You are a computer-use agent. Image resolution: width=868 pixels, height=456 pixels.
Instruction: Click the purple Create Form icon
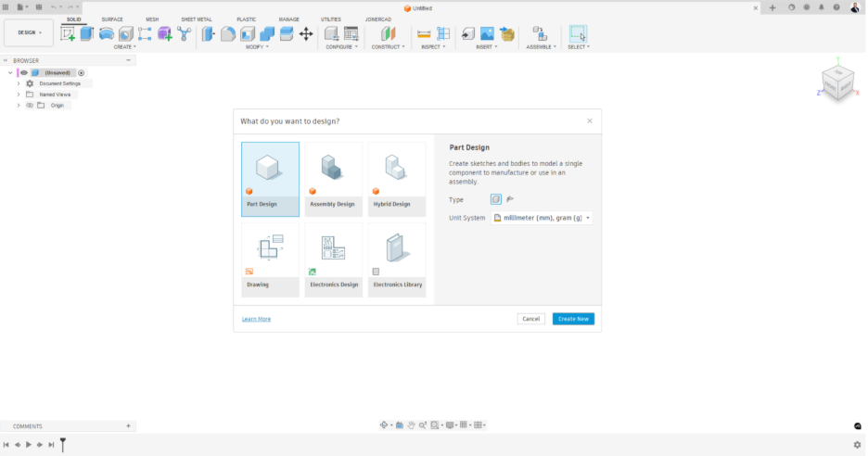pos(164,33)
